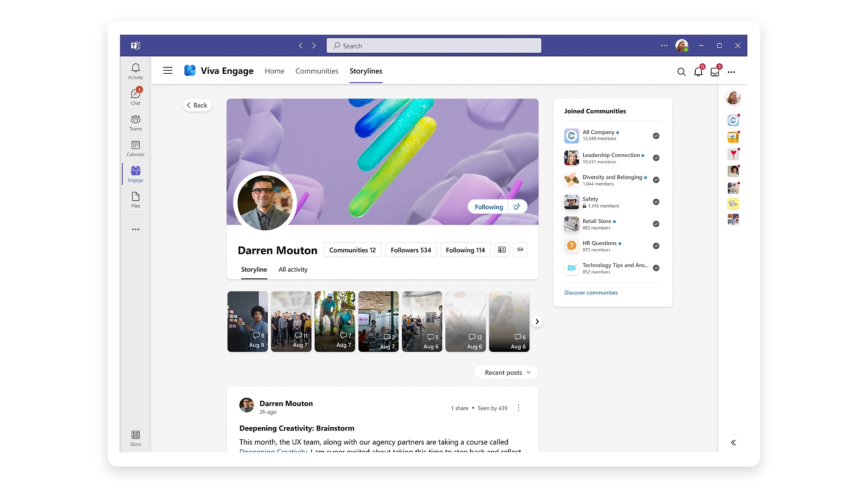Open the Discover communities link
This screenshot has height=490, width=868.
pyautogui.click(x=590, y=293)
